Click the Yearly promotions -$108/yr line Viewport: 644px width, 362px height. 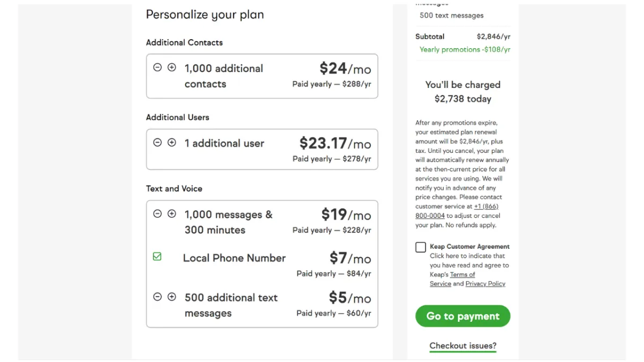coord(465,49)
